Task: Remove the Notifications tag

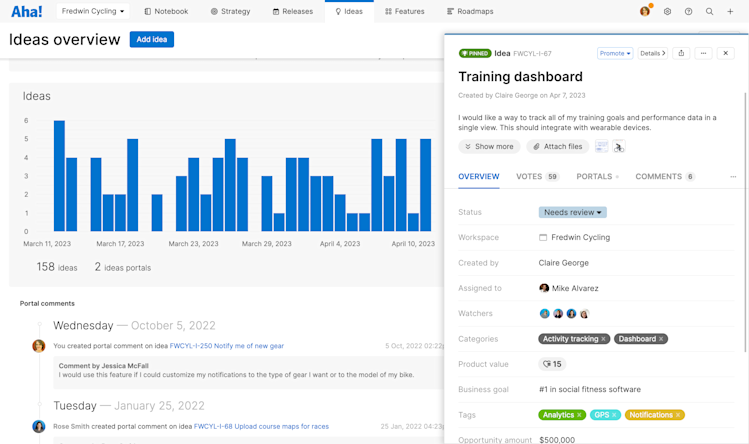Action: coord(677,415)
